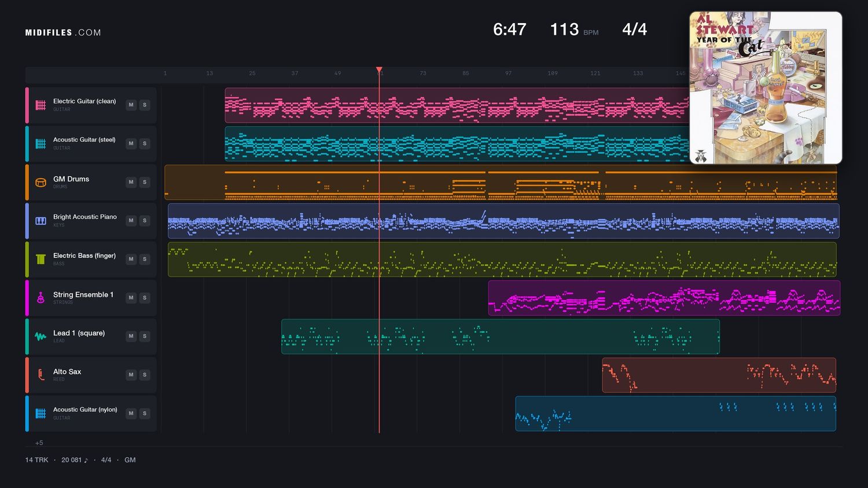Click the Acoustic Guitar (steel) track icon
The image size is (868, 488).
(41, 143)
